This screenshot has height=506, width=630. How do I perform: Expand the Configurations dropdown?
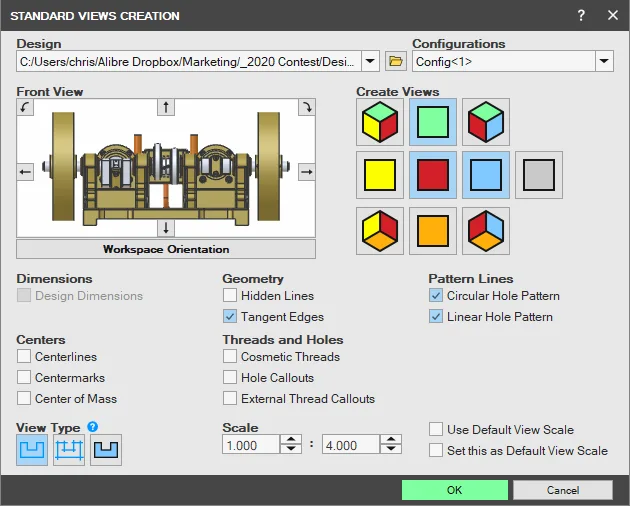tap(604, 61)
